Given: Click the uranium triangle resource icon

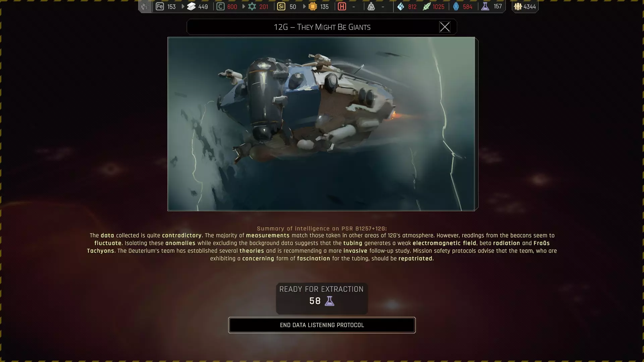Looking at the screenshot, I should 371,6.
